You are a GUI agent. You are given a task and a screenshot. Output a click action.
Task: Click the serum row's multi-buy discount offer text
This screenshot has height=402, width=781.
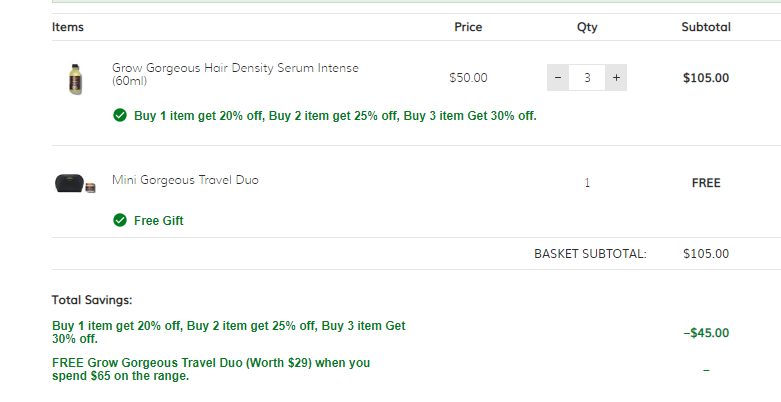click(335, 116)
